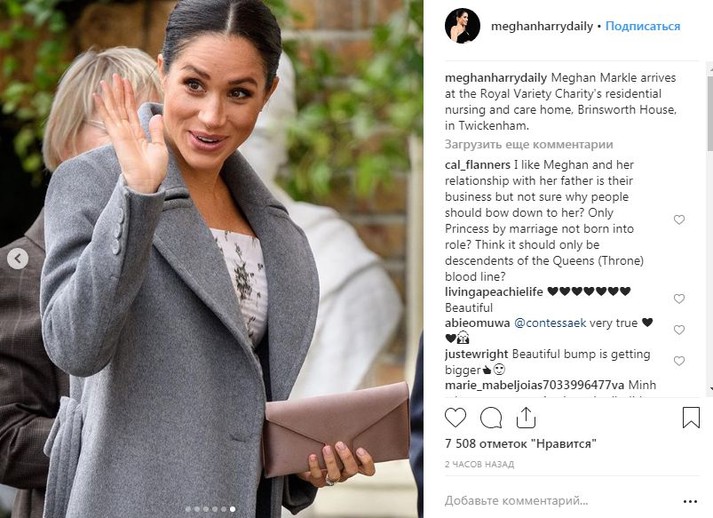Click the Подписаться follow link
This screenshot has width=713, height=518.
tap(643, 26)
